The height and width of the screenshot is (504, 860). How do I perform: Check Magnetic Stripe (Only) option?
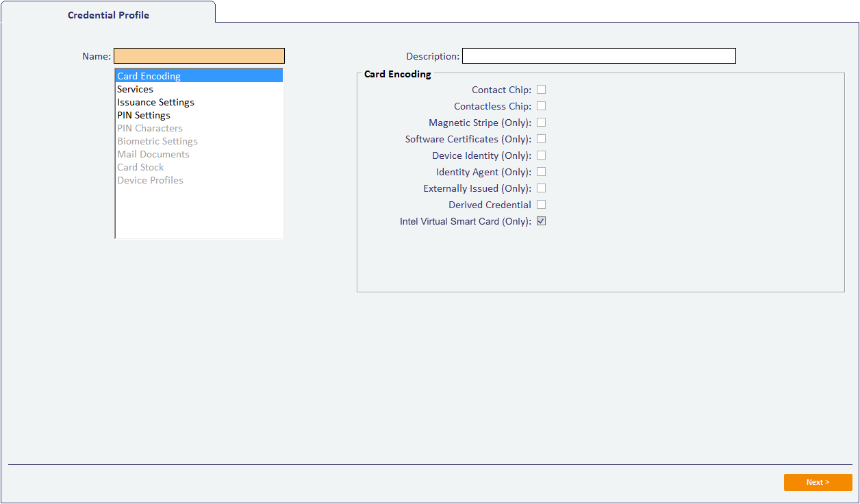coord(541,123)
